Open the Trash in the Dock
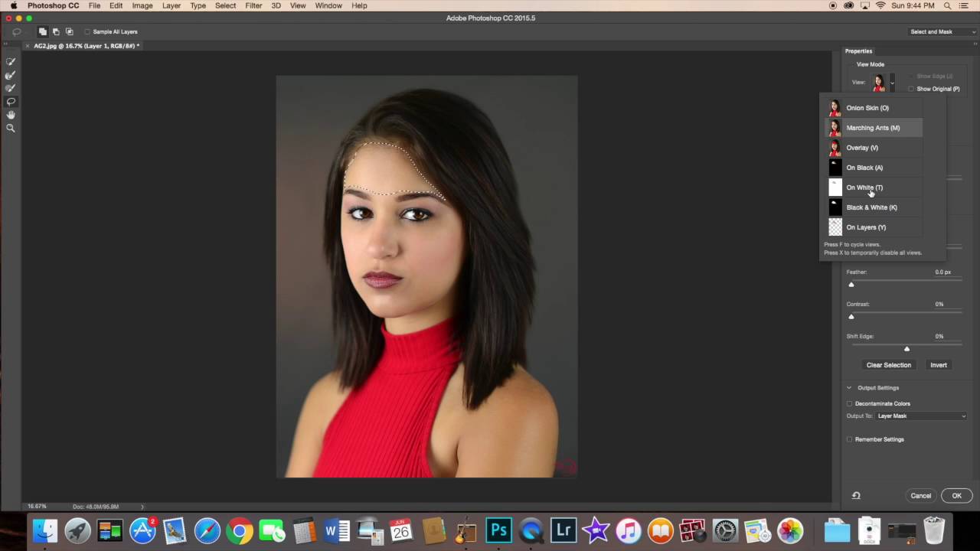Viewport: 980px width, 551px height. (934, 530)
